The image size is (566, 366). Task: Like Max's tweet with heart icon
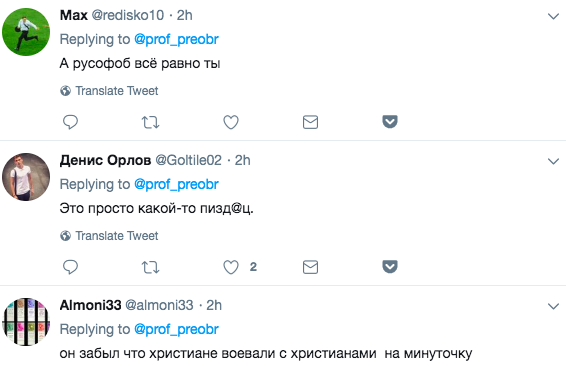pyautogui.click(x=231, y=122)
